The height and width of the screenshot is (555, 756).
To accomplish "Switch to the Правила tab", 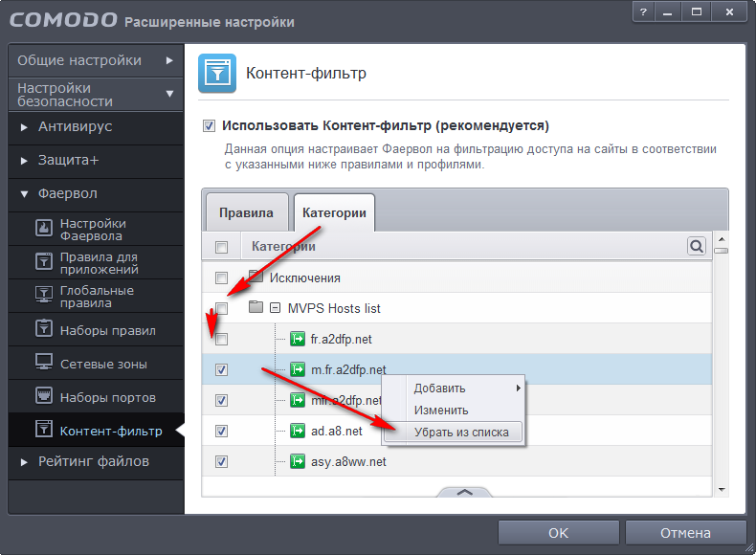I will point(246,212).
